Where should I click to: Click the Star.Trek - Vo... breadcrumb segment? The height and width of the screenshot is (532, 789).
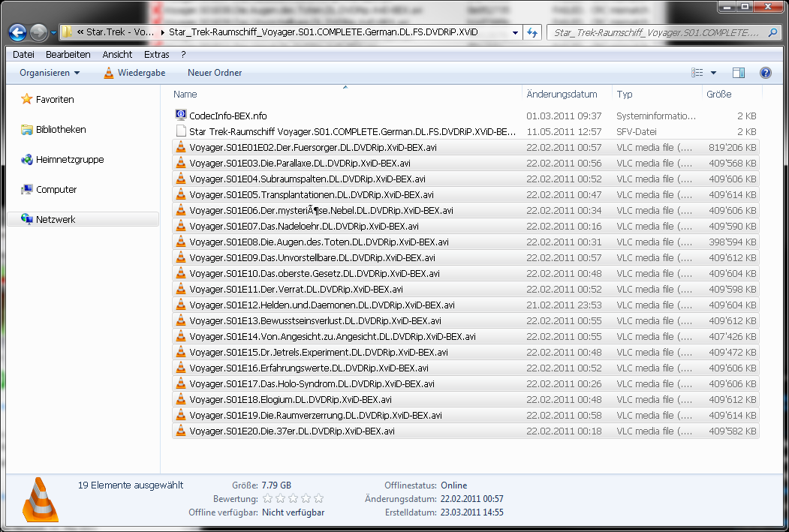[120, 32]
